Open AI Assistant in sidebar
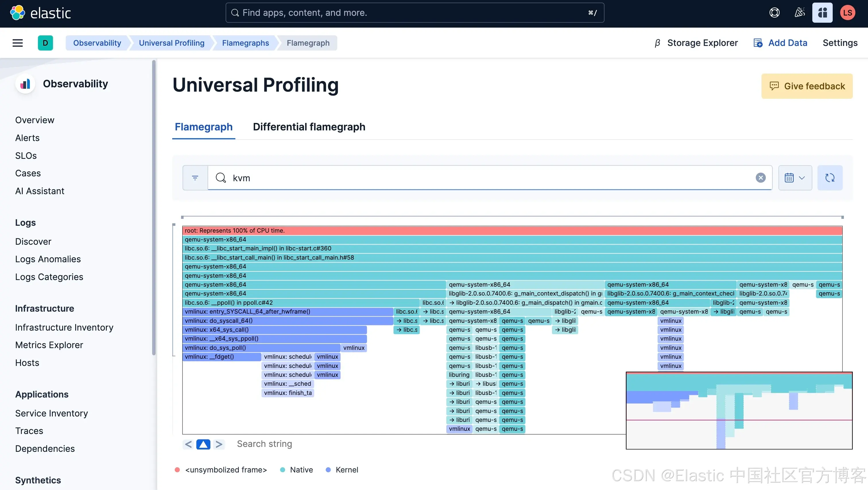The image size is (868, 490). pyautogui.click(x=40, y=191)
